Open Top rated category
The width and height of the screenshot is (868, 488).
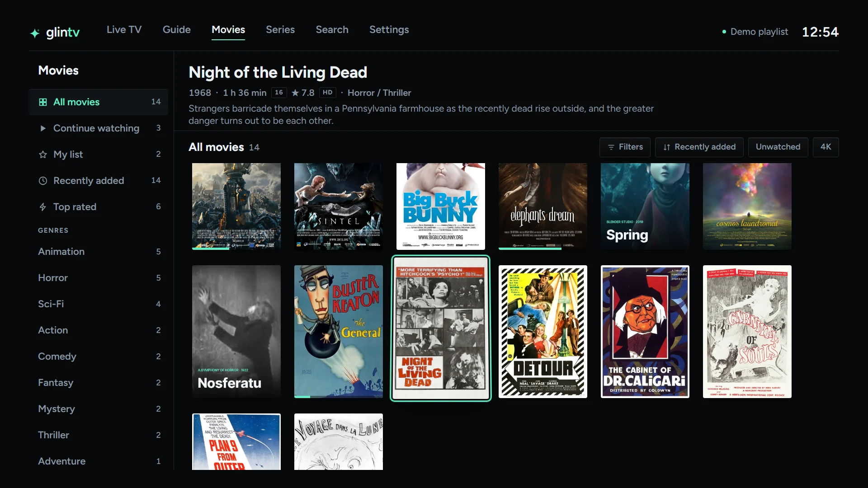tap(99, 207)
